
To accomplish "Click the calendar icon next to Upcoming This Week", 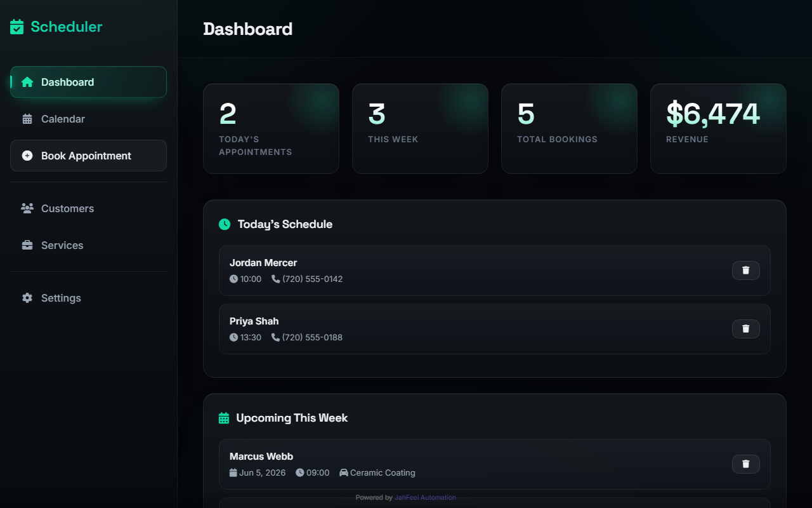I will click(x=224, y=418).
